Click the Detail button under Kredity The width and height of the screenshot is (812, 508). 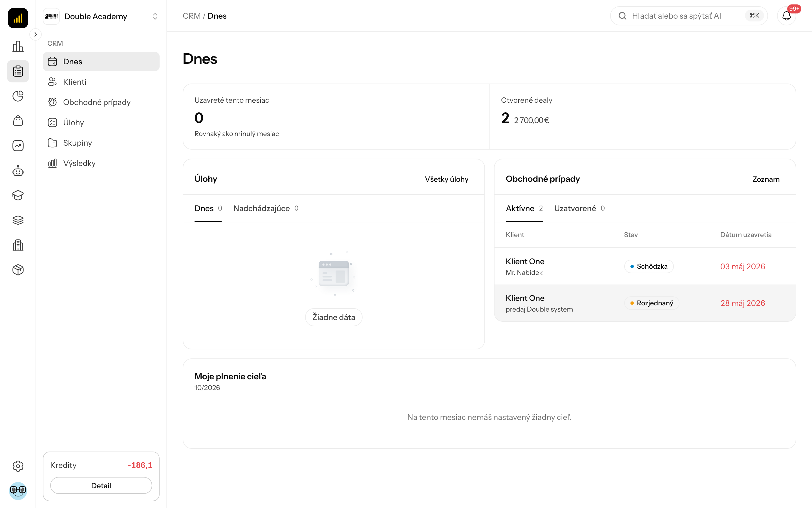coord(101,485)
